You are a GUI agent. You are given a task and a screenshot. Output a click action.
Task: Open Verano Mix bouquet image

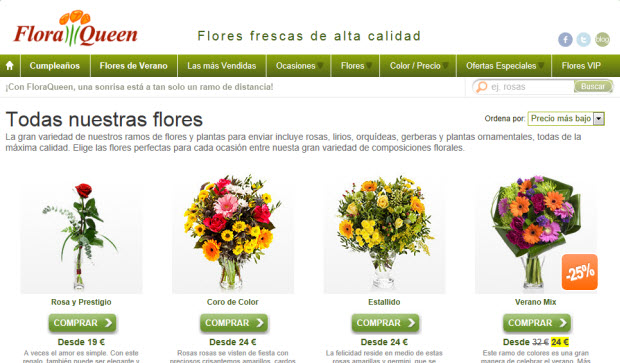535,234
